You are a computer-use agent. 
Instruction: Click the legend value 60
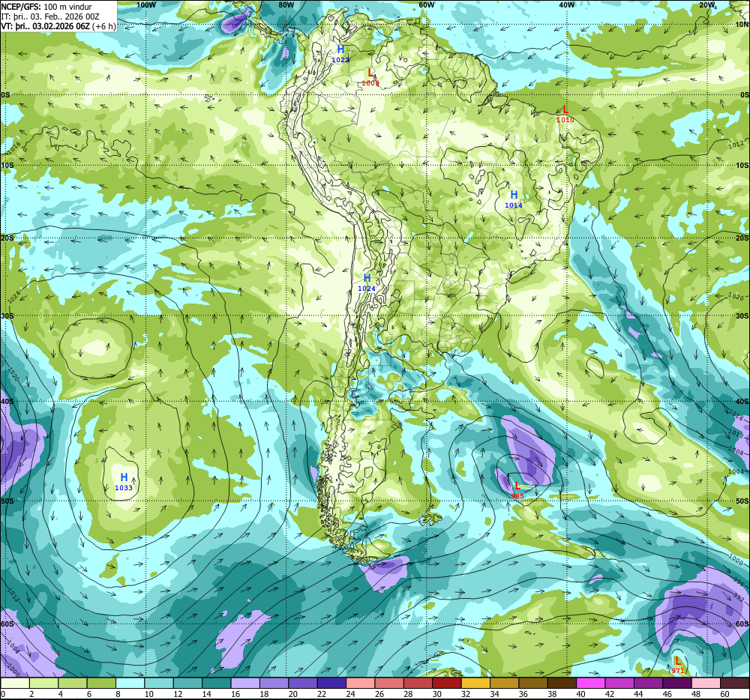724,694
